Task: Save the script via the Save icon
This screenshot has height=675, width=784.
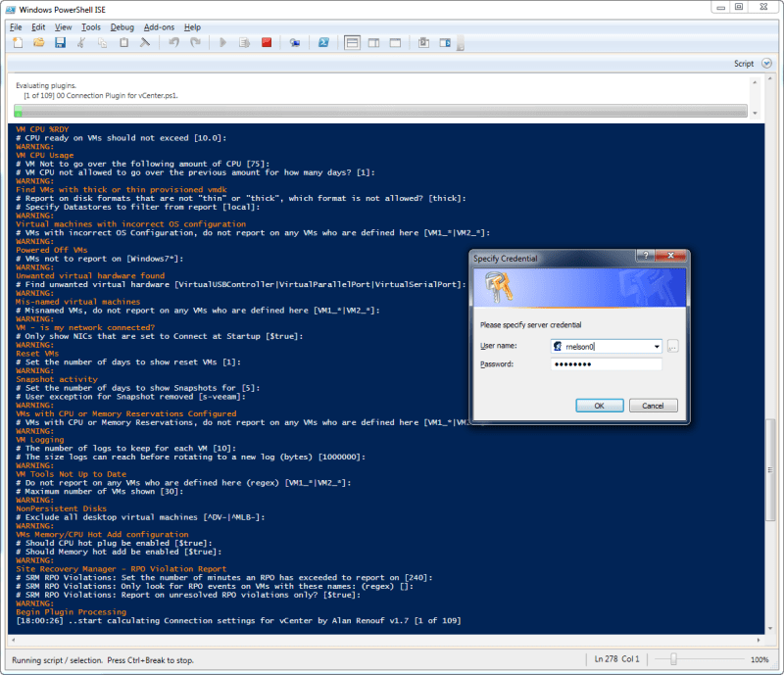Action: tap(60, 42)
